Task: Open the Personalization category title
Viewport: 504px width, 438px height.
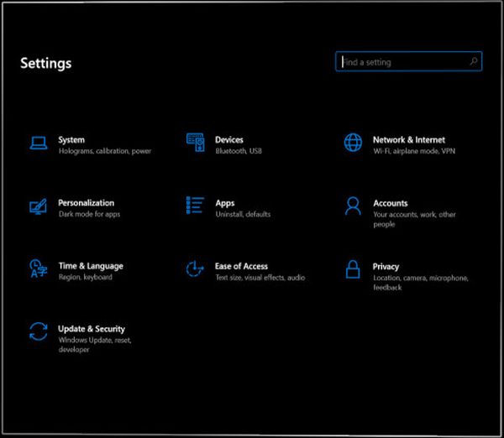Action: [87, 202]
